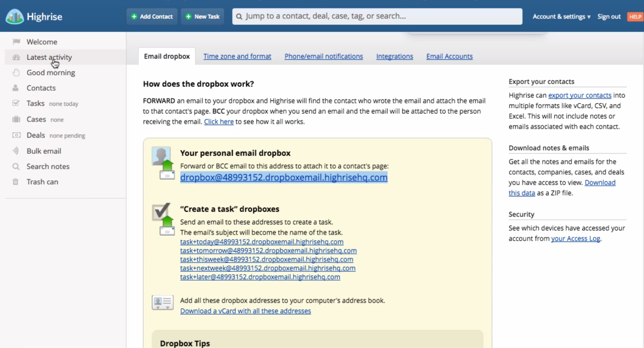Select the Email dropbox tab
Viewport: 644px width, 348px height.
167,56
